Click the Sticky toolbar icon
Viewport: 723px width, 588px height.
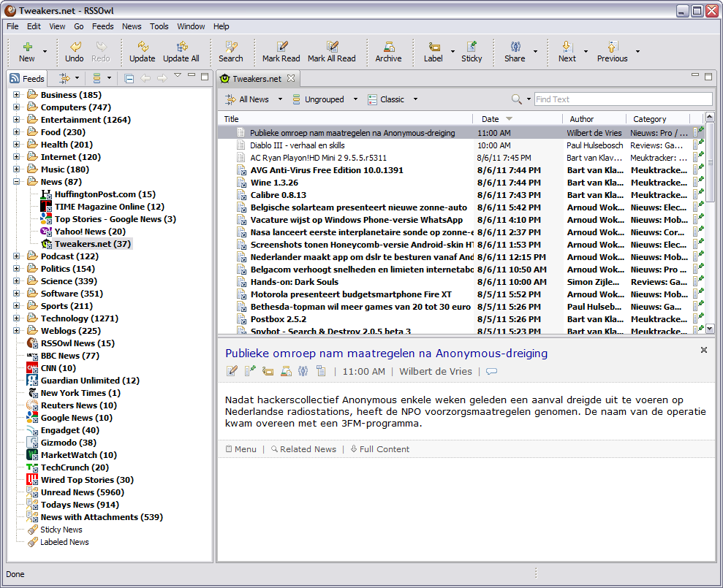point(472,51)
